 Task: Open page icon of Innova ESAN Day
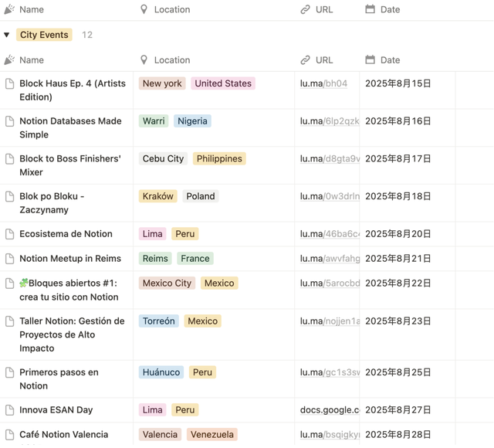(x=10, y=410)
